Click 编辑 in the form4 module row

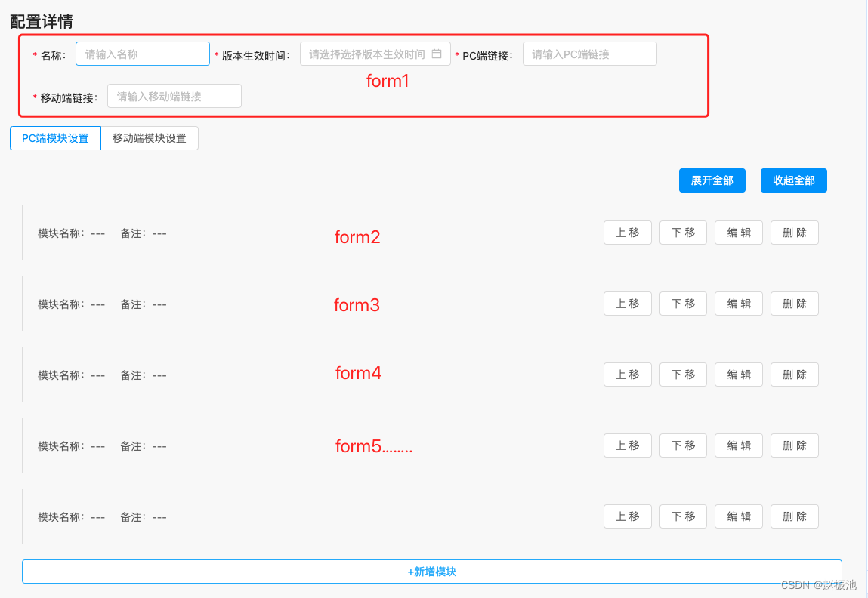click(738, 375)
